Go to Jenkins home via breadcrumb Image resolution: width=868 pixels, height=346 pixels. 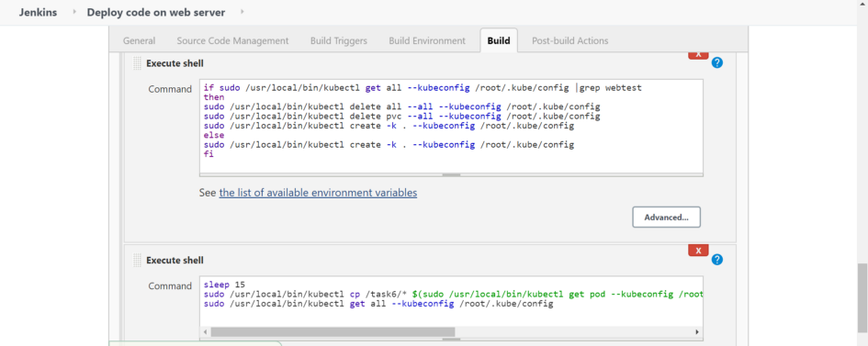tap(39, 12)
